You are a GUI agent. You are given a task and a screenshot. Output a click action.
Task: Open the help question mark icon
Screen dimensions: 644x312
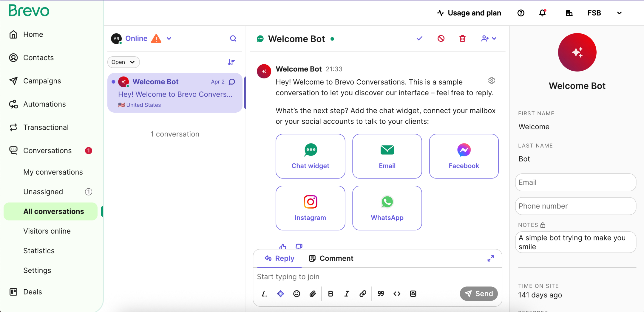(x=521, y=13)
